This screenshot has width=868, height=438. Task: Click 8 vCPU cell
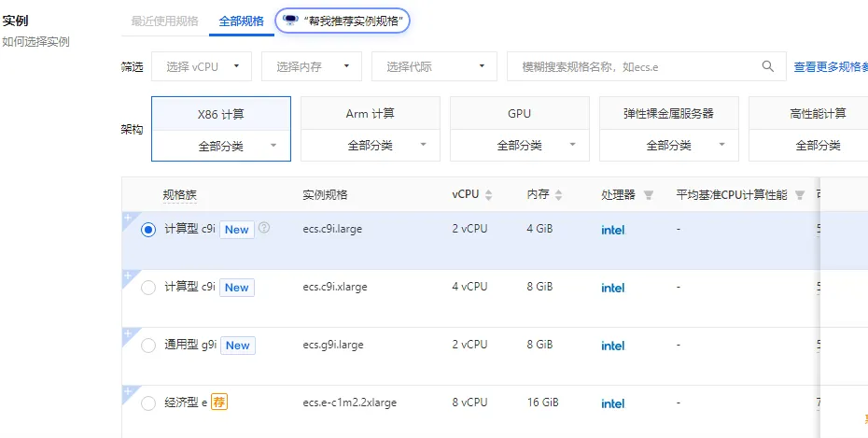(x=470, y=403)
